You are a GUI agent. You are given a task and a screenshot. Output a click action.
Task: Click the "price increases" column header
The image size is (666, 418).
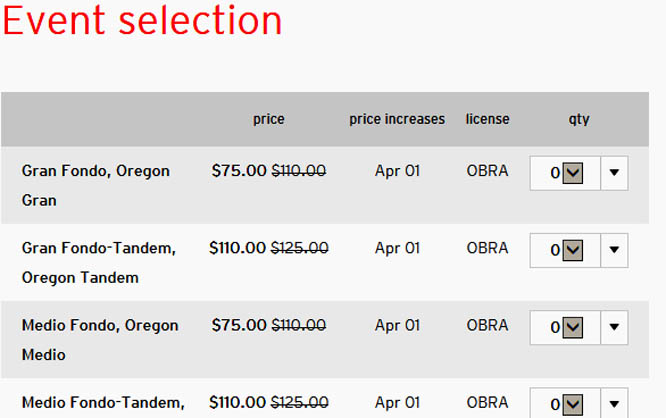point(397,119)
